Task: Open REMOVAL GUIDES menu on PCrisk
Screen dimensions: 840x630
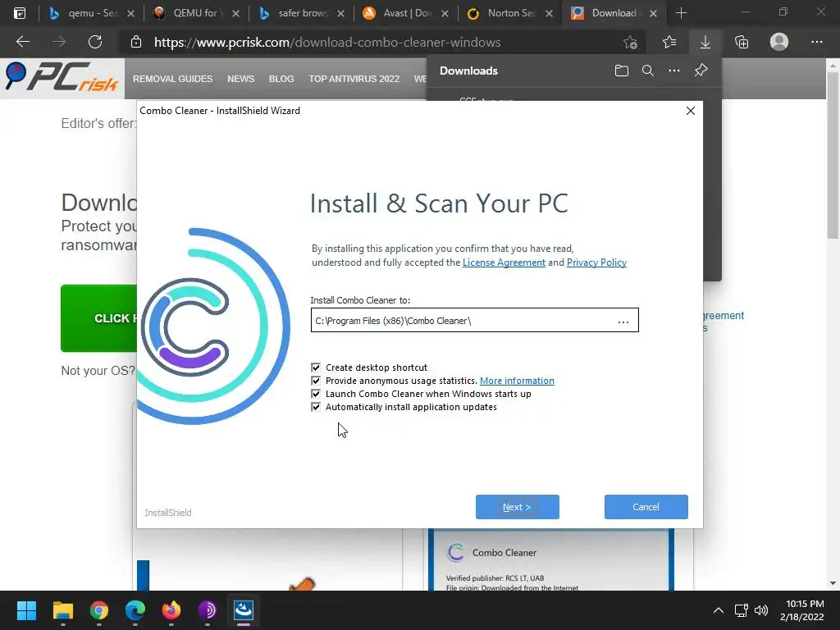Action: (172, 79)
